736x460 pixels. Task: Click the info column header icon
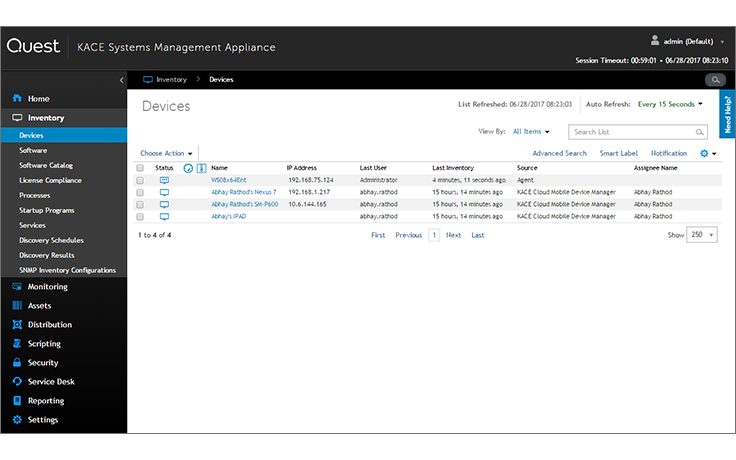pos(202,168)
